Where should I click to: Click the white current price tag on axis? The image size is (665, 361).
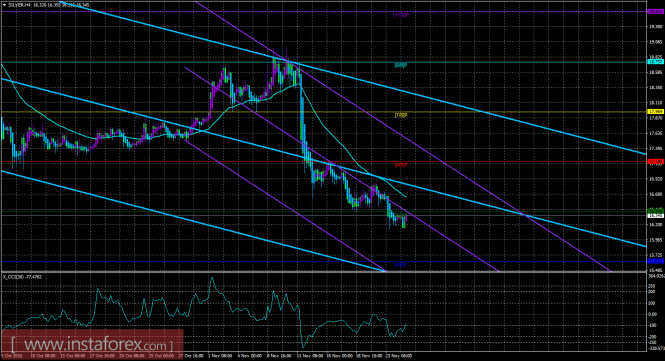tap(656, 215)
